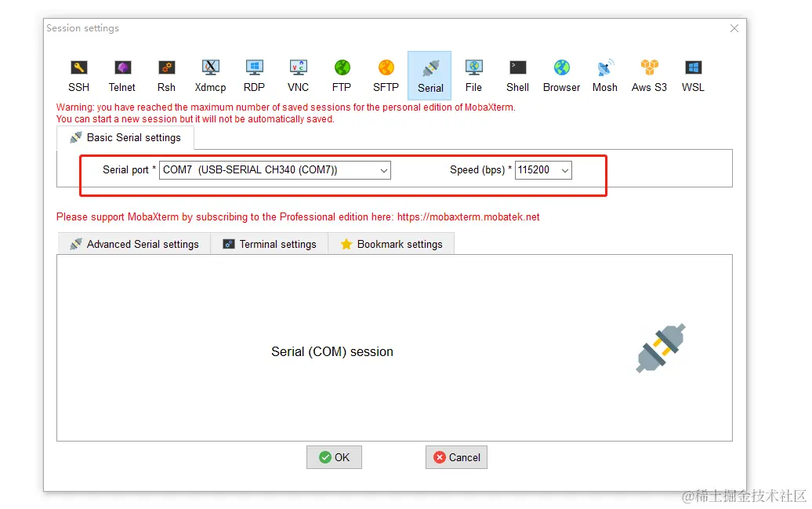The image size is (812, 509).
Task: Click the Serial (COM) session label
Action: point(332,352)
